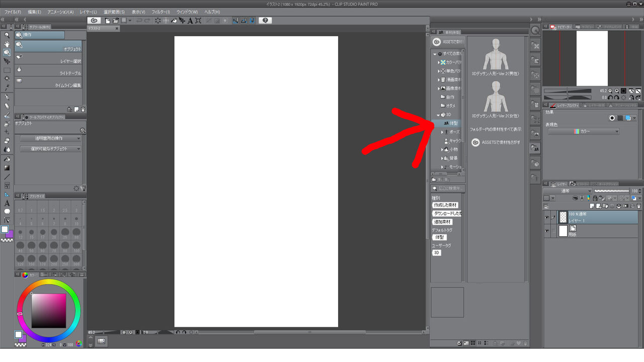Select the Operation object tool

(x=7, y=52)
